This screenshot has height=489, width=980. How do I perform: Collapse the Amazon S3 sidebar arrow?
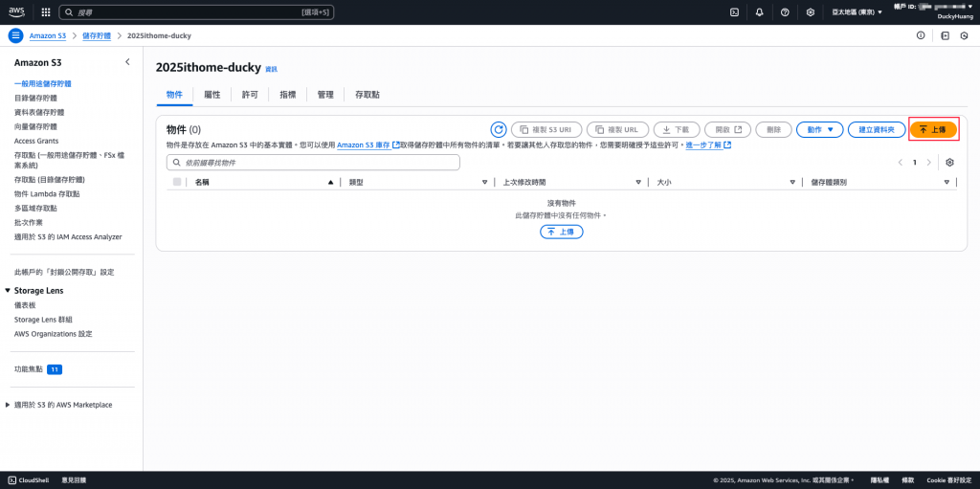tap(127, 62)
